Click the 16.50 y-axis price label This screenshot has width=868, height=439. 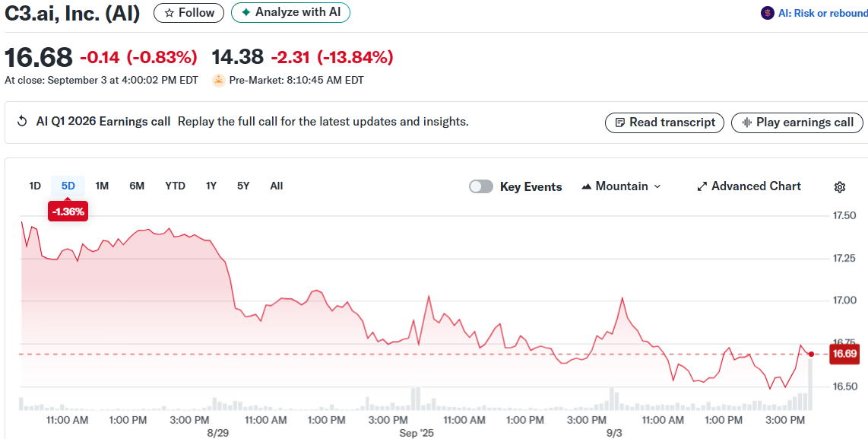(x=844, y=387)
